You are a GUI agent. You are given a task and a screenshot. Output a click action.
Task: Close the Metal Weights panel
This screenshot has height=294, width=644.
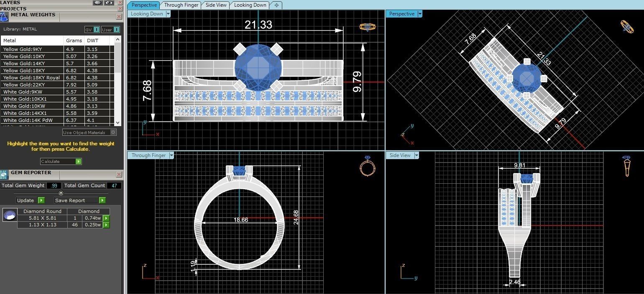[x=119, y=17]
